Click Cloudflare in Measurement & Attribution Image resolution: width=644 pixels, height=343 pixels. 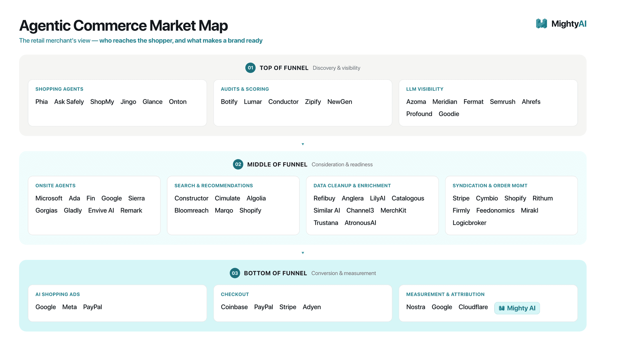(473, 307)
